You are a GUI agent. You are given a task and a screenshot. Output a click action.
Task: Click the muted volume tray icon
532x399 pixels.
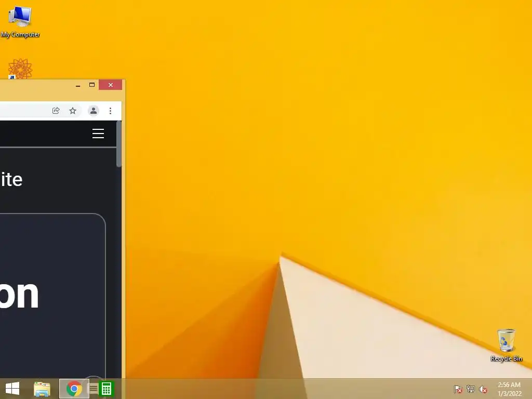[x=483, y=389]
